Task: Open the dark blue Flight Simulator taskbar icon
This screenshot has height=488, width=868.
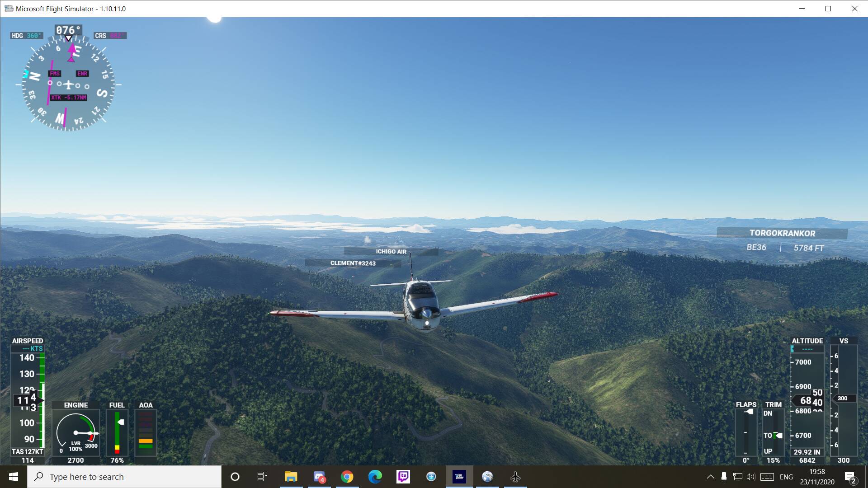Action: pos(459,477)
